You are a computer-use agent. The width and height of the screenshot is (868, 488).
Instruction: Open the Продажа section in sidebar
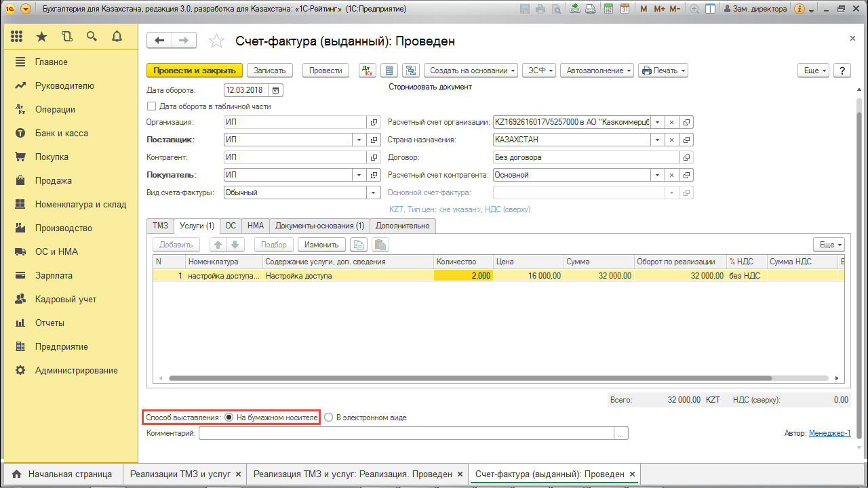[53, 181]
